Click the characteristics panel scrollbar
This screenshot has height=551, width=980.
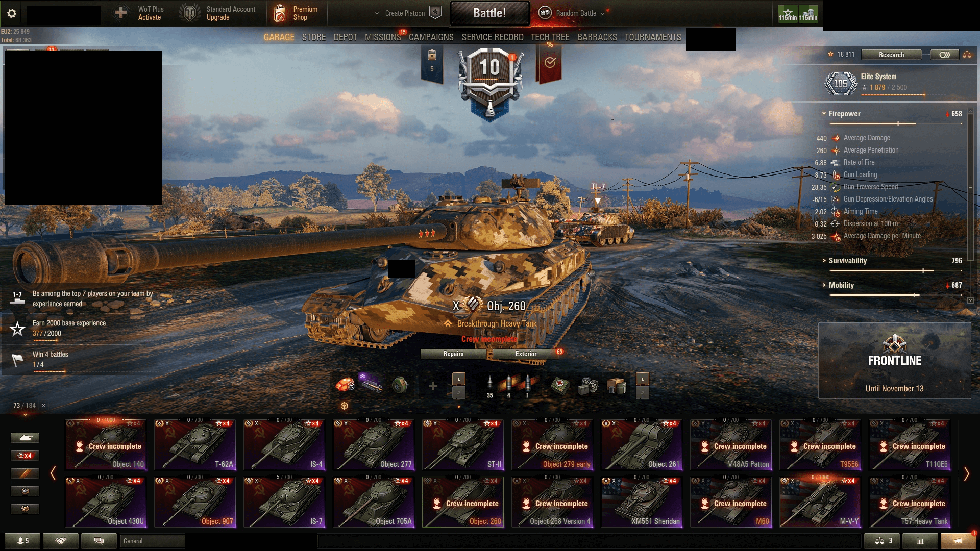pyautogui.click(x=970, y=204)
